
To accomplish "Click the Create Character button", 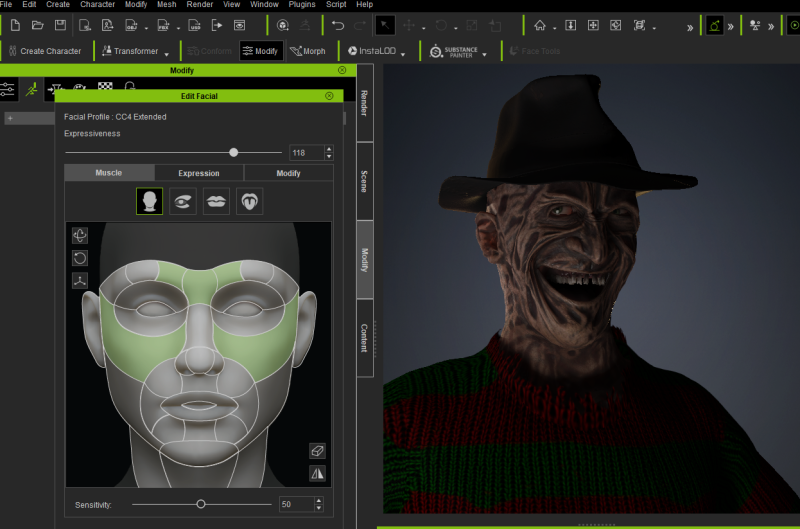I will (45, 51).
